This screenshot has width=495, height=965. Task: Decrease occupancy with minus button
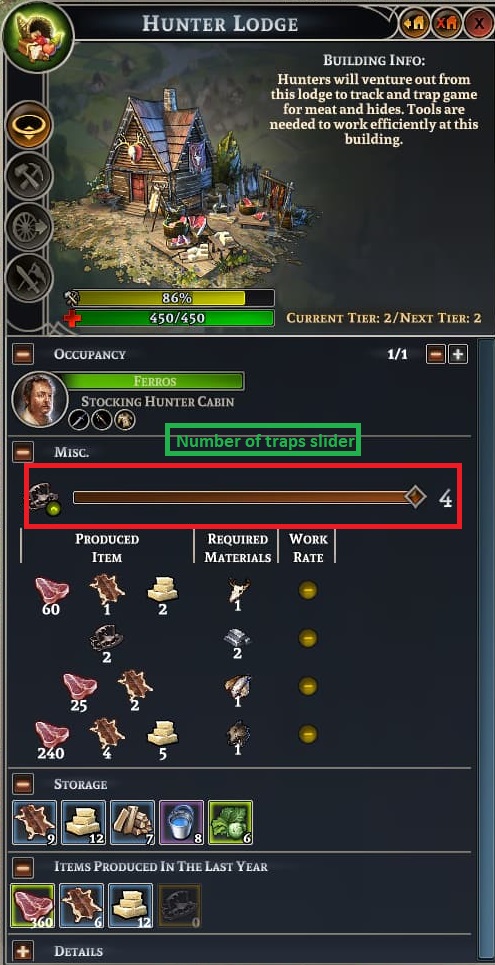[x=436, y=354]
